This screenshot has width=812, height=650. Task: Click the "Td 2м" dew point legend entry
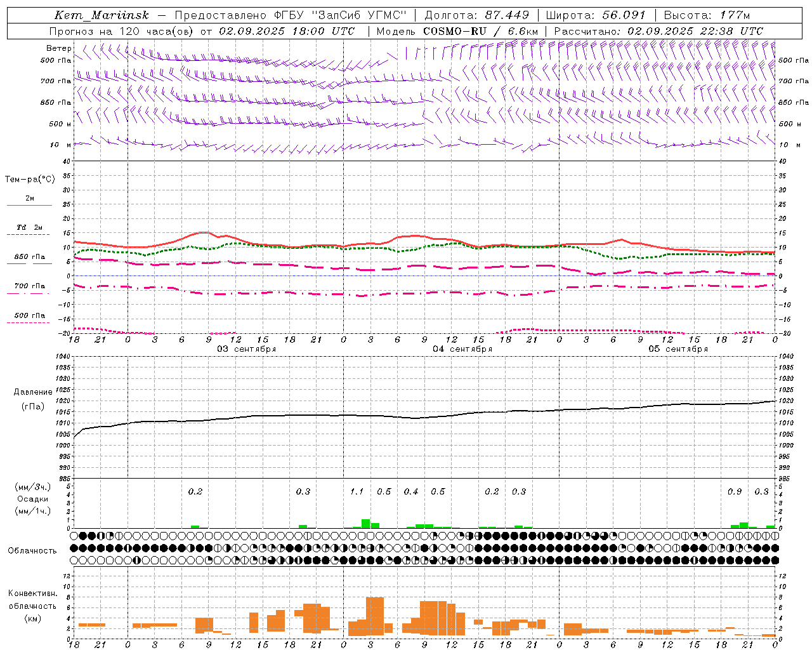point(30,227)
